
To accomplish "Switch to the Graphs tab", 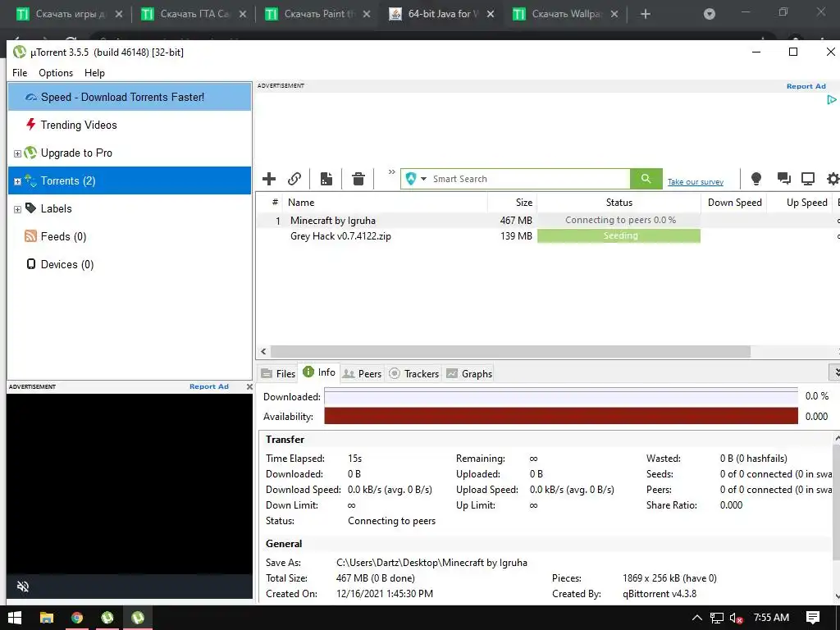I will click(469, 373).
